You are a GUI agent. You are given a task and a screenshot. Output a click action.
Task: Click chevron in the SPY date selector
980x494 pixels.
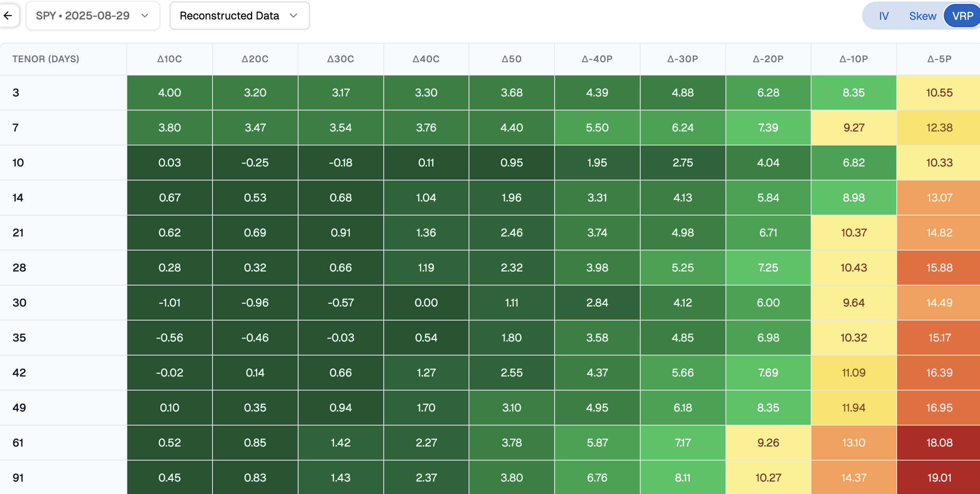[x=145, y=16]
